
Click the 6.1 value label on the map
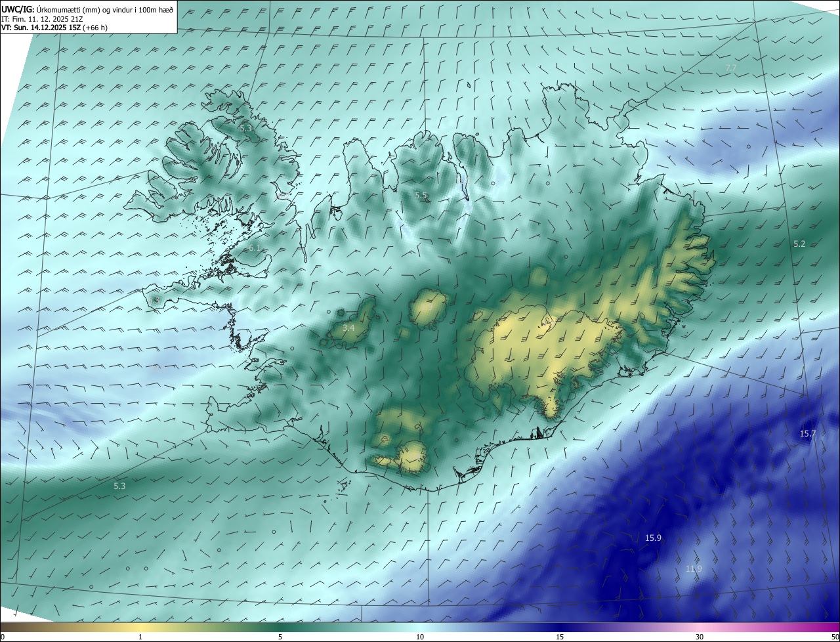coord(255,247)
